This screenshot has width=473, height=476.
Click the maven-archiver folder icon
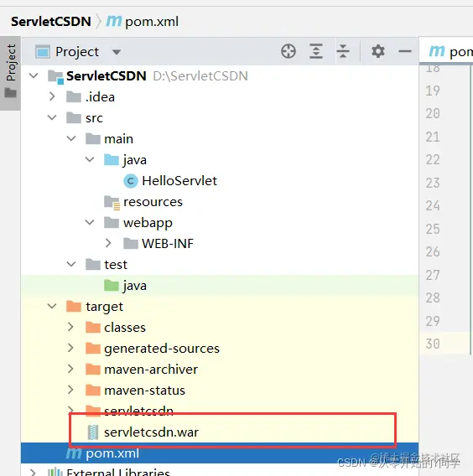pyautogui.click(x=93, y=370)
